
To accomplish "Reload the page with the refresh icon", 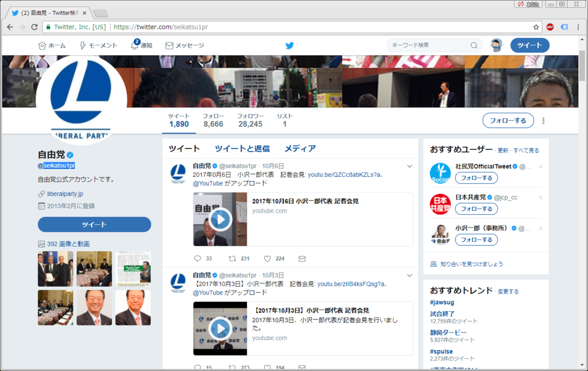I will tap(34, 27).
